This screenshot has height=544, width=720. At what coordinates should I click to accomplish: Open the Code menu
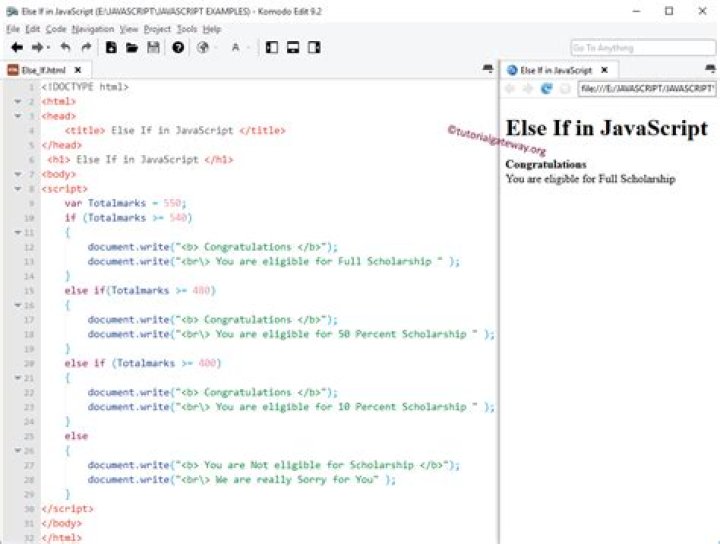[56, 29]
